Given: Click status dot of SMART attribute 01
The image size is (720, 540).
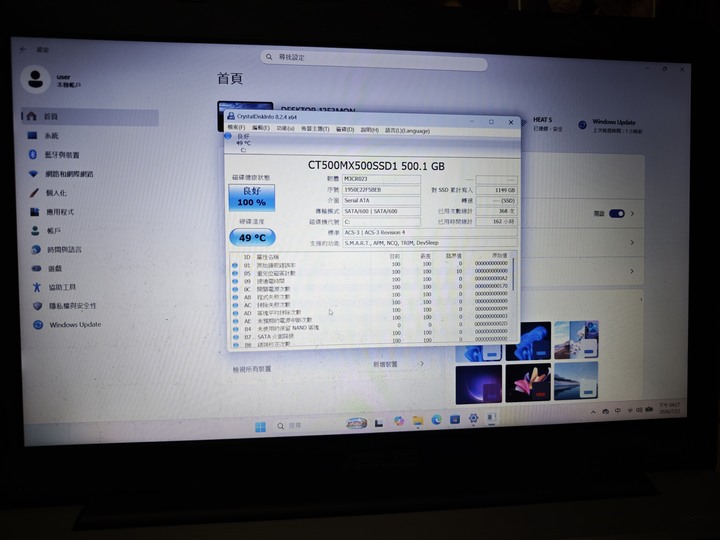Looking at the screenshot, I should tap(235, 265).
